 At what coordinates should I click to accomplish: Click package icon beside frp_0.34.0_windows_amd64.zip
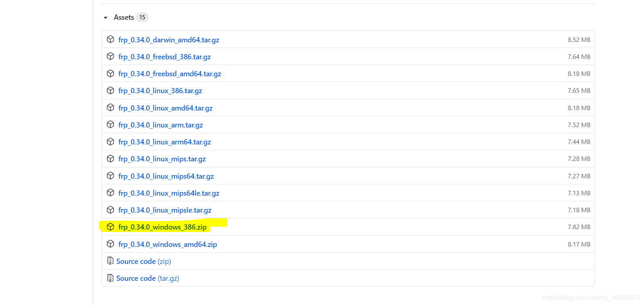[110, 244]
